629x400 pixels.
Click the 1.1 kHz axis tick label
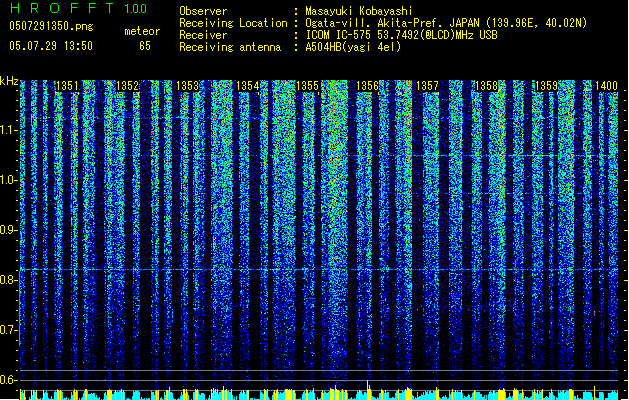tap(8, 130)
